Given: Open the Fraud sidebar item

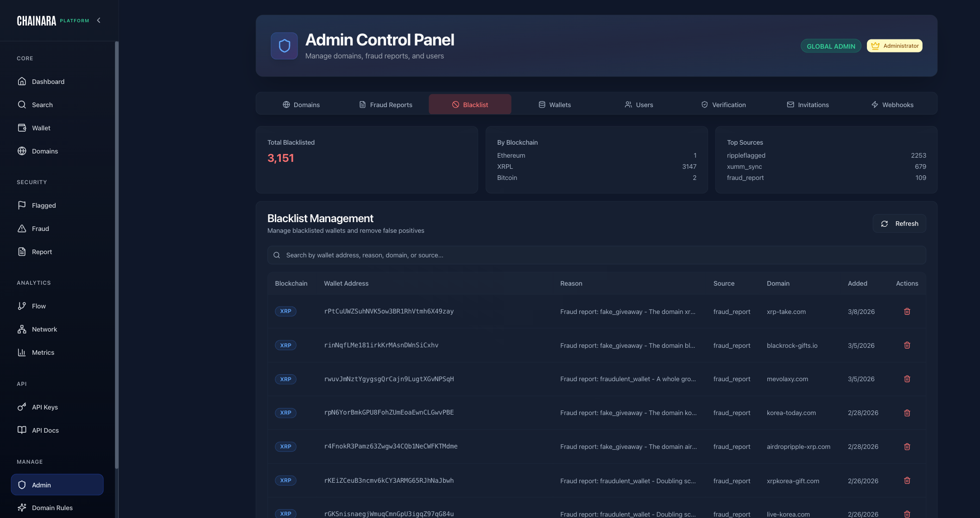Looking at the screenshot, I should click(57, 229).
